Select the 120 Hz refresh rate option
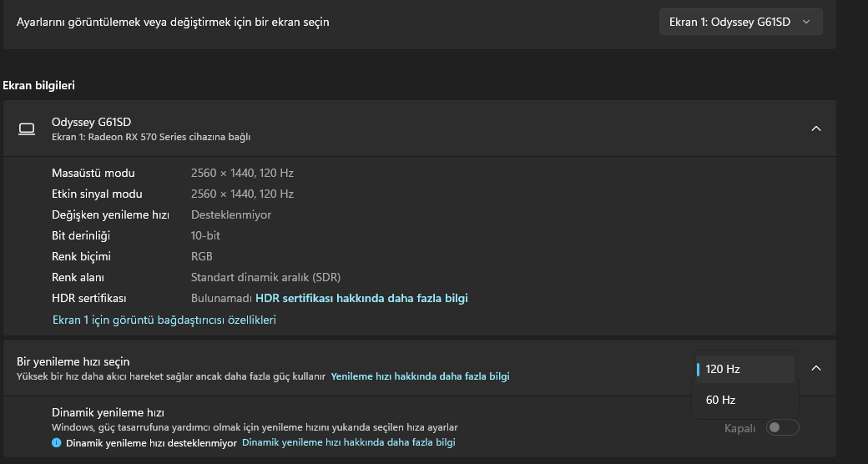 point(744,369)
